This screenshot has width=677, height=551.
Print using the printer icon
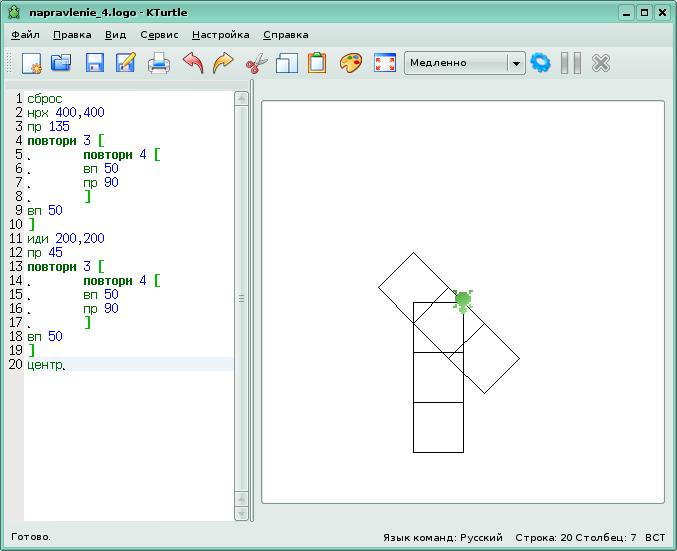coord(159,63)
